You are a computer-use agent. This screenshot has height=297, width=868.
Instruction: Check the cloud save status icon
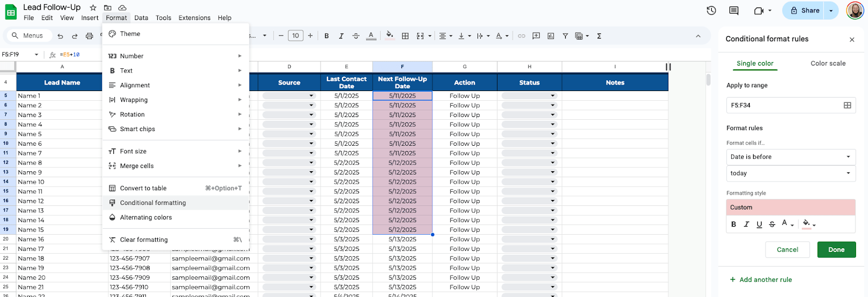(x=122, y=8)
